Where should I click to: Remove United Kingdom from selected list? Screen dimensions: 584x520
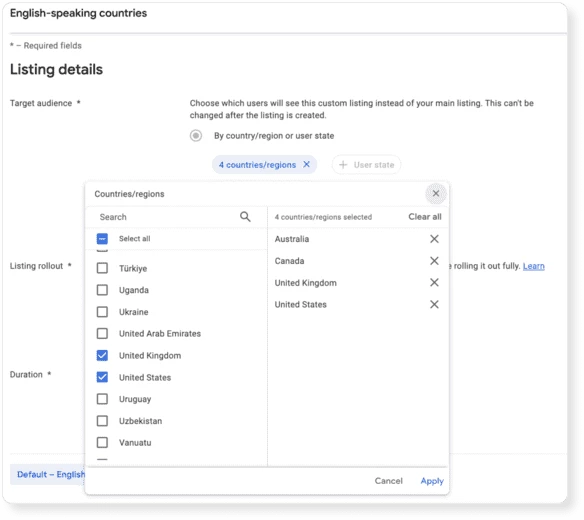pos(434,282)
